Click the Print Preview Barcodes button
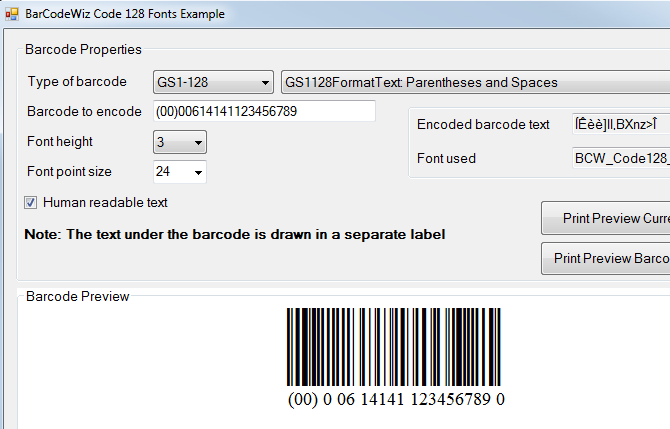Image resolution: width=670 pixels, height=429 pixels. (606, 259)
